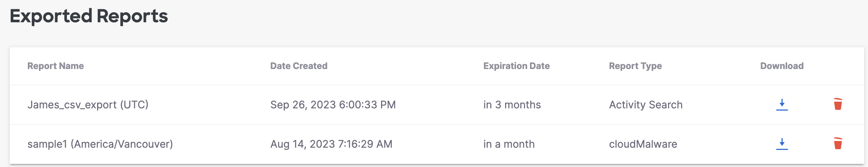Click the Report Name column header
This screenshot has height=167, width=868.
(56, 66)
